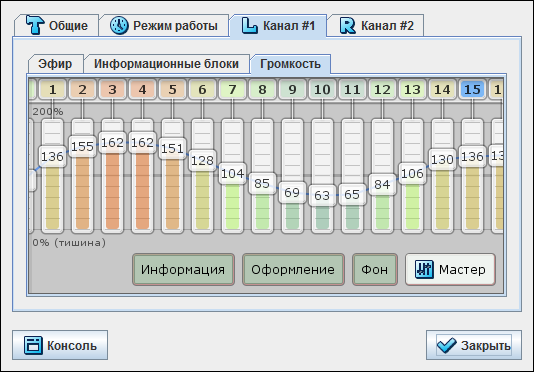Click the console window icon
The image size is (534, 372).
(x=33, y=345)
